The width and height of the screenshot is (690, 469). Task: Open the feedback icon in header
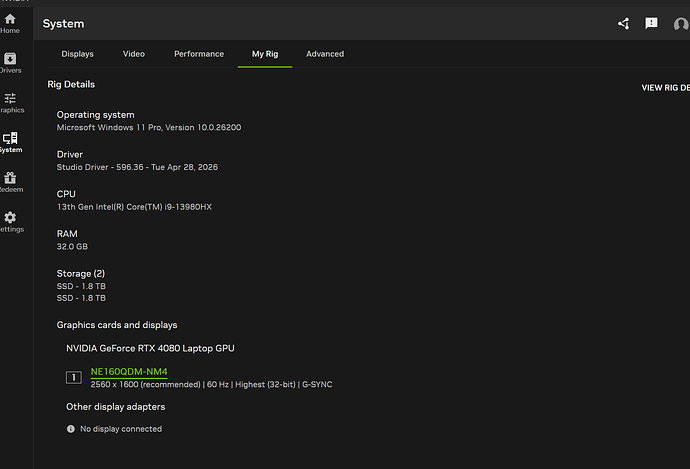[651, 23]
